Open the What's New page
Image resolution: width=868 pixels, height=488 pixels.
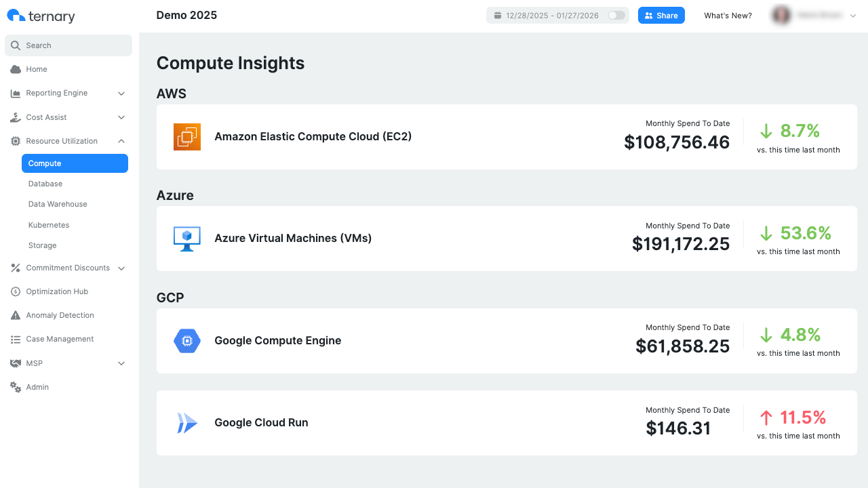click(x=728, y=15)
